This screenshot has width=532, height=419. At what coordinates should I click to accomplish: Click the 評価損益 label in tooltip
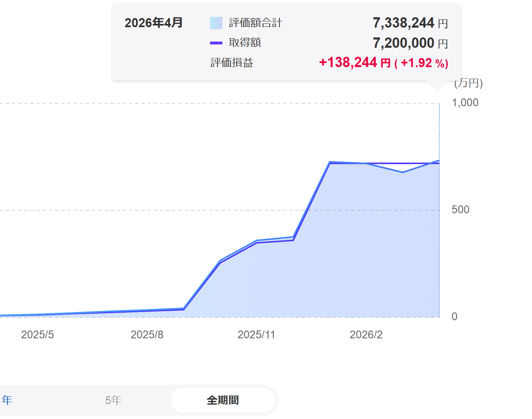coord(231,63)
